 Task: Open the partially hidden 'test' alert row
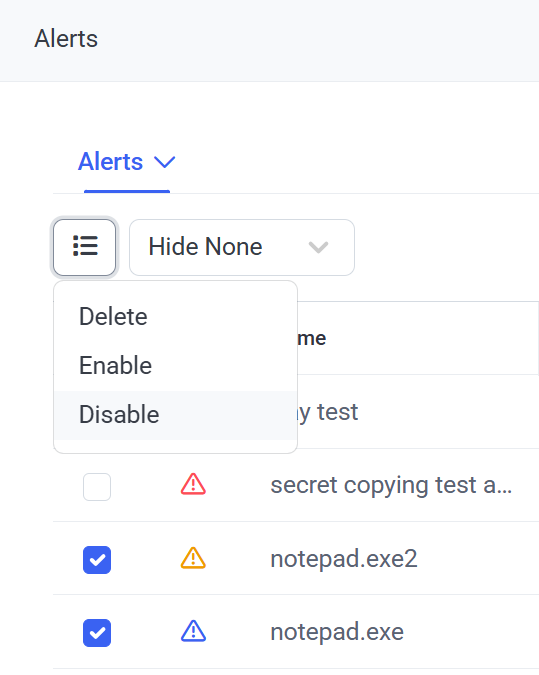point(328,412)
